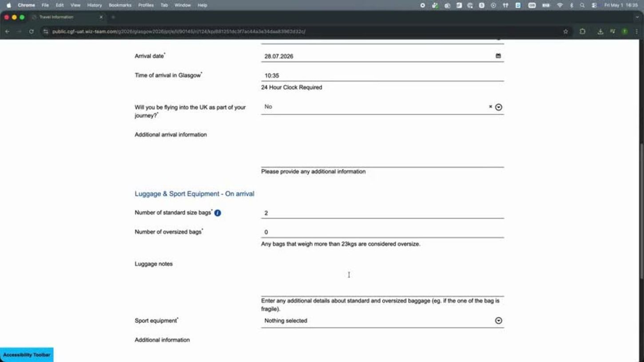Image resolution: width=644 pixels, height=362 pixels.
Task: Close the Travel Information tab
Action: pos(101,17)
